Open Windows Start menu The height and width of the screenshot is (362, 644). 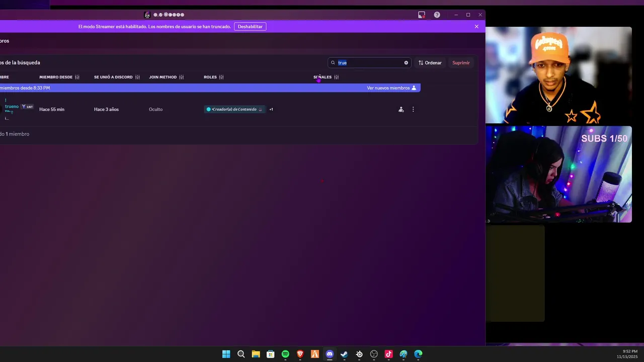click(226, 354)
